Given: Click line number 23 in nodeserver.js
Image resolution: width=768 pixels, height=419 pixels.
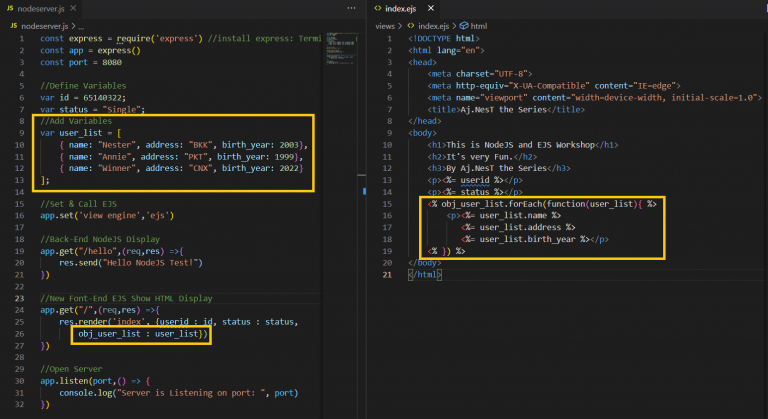Looking at the screenshot, I should point(19,298).
